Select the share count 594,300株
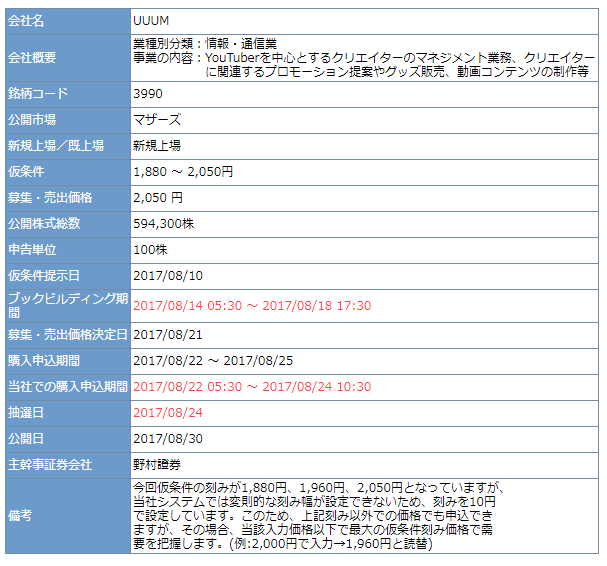Screen dimensions: 607x566 click(x=164, y=223)
